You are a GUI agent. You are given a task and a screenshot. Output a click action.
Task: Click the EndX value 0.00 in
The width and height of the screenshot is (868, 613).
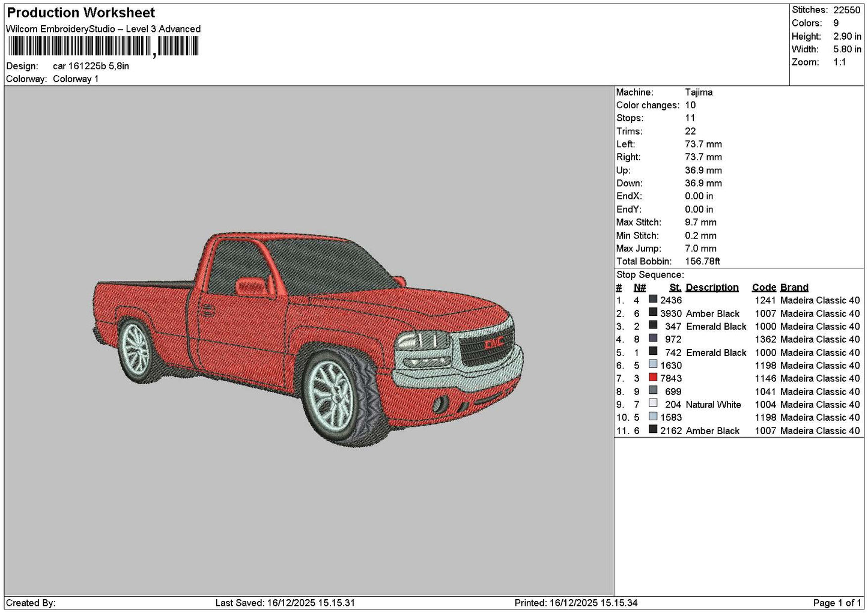coord(699,196)
